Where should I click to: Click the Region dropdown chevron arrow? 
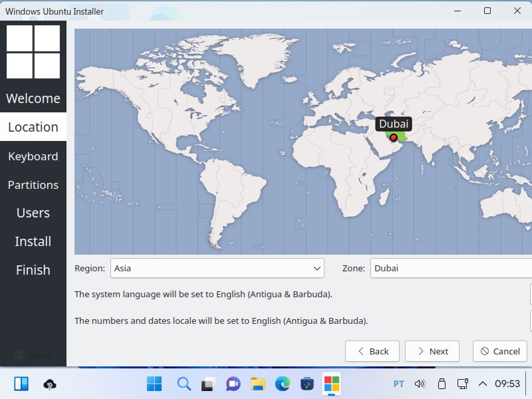(x=317, y=269)
